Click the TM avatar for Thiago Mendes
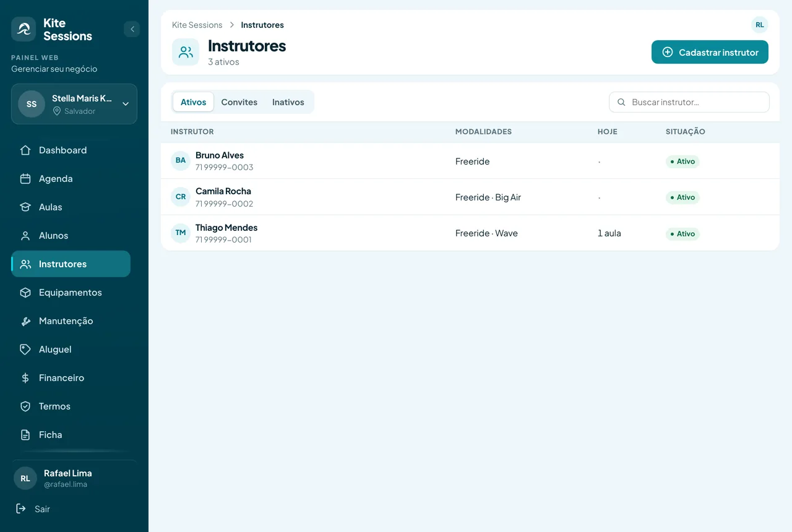 181,233
